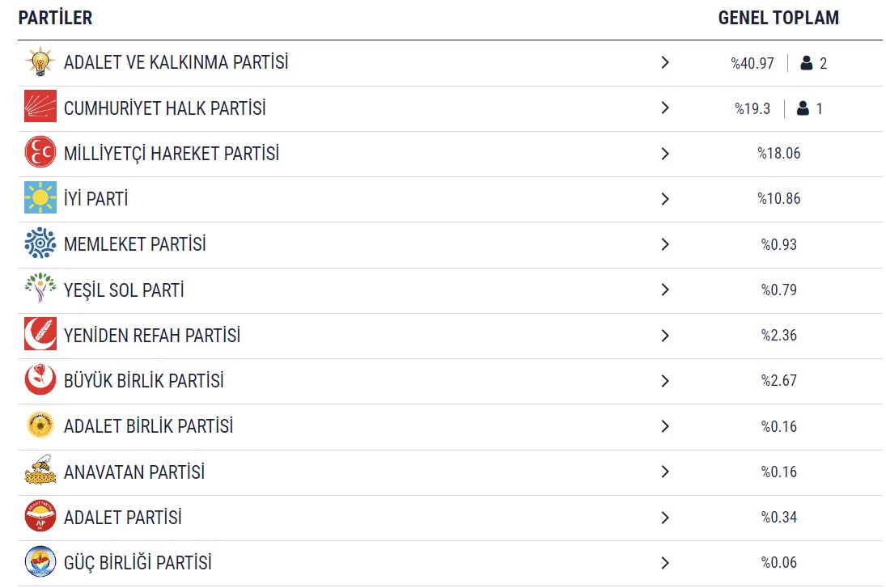Viewport: 886px width, 588px height.
Task: Click the Partiler column header
Action: 55,18
